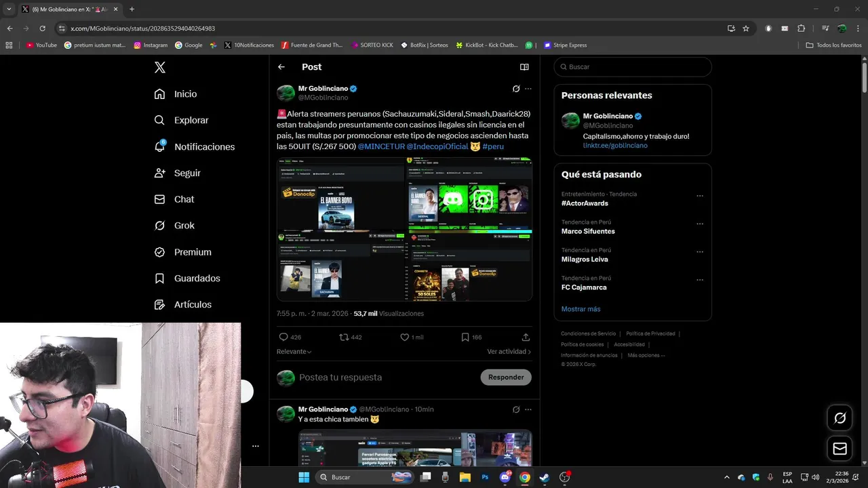Click Mostrar más under trends

tap(580, 309)
